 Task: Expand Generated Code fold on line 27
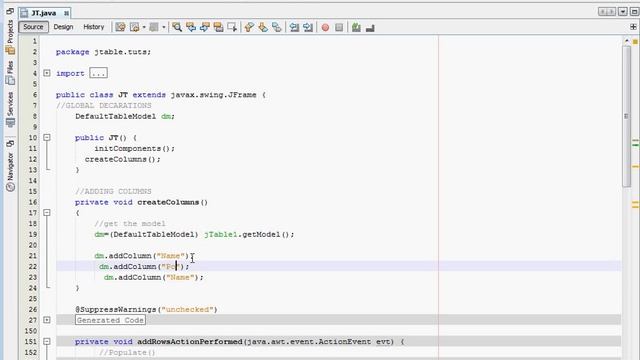click(47, 320)
